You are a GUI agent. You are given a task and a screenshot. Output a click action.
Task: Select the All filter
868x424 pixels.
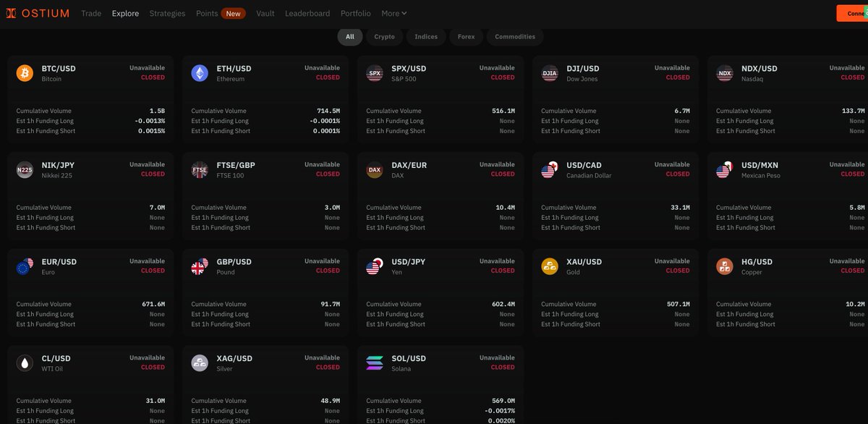[350, 36]
